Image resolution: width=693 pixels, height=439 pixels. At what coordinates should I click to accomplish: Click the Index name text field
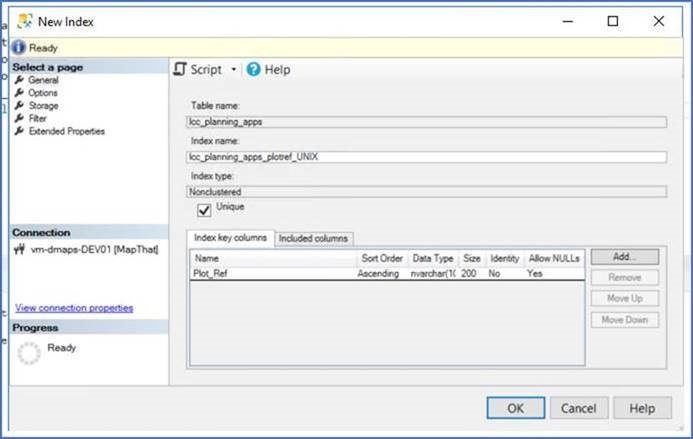click(426, 157)
